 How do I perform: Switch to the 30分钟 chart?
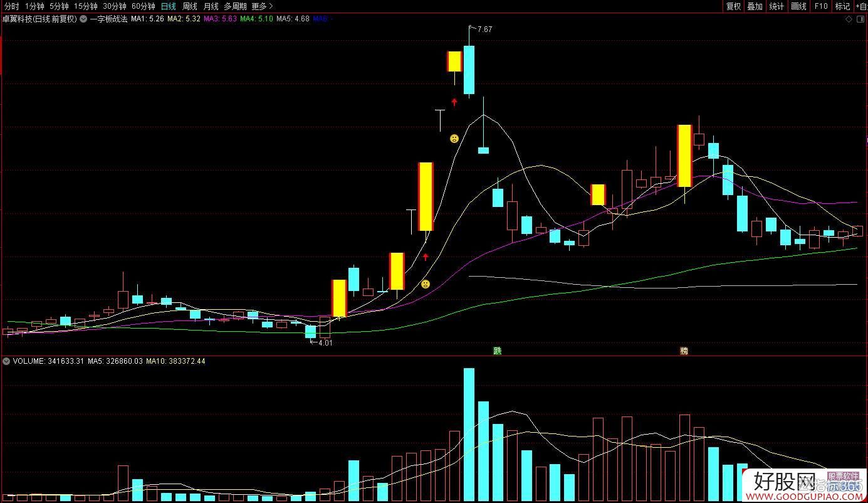click(115, 6)
